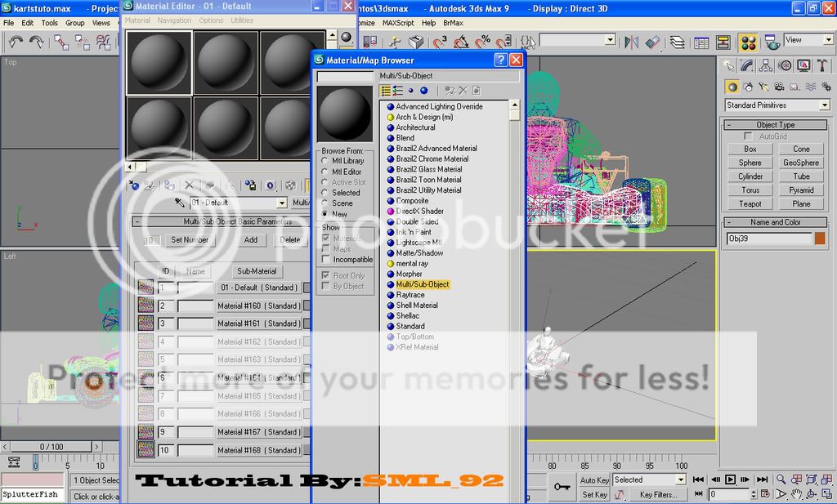
Task: Select the Mtl Editor radio button
Action: [x=325, y=172]
